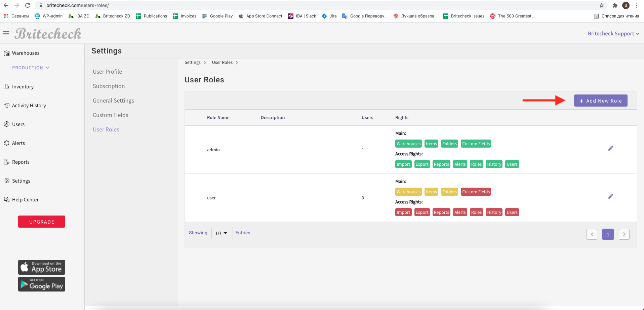Click the Add New Role button
Screen dimensions: 644x310
[600, 101]
